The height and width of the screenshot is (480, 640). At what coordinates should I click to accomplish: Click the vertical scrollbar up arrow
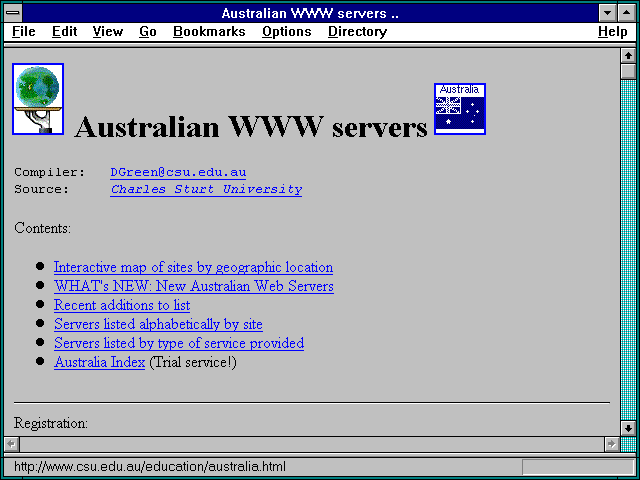628,56
